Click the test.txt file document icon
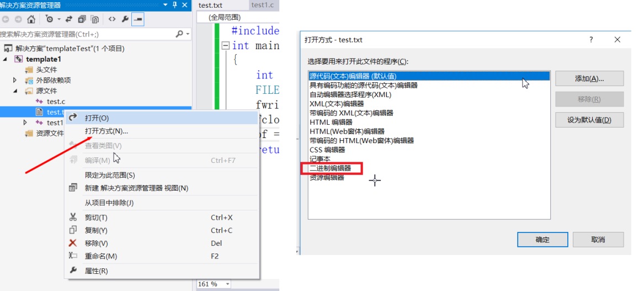644x291 pixels. [x=39, y=112]
